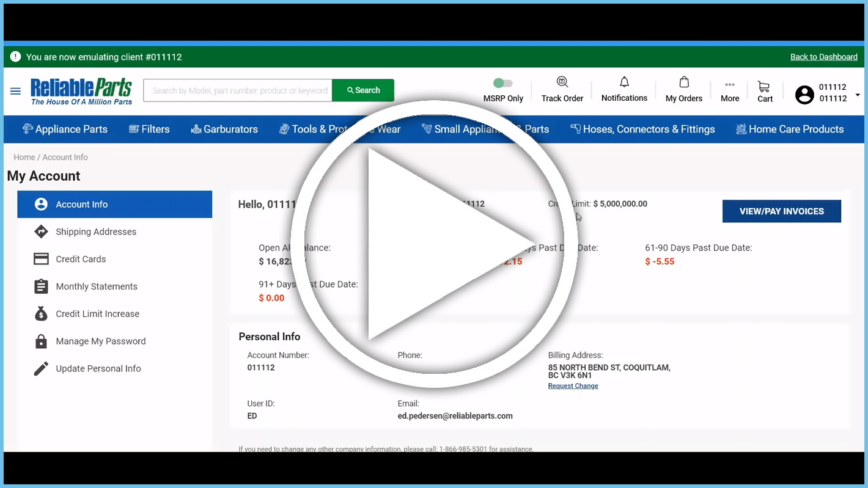The height and width of the screenshot is (488, 868).
Task: Click the product search input field
Action: [x=238, y=90]
